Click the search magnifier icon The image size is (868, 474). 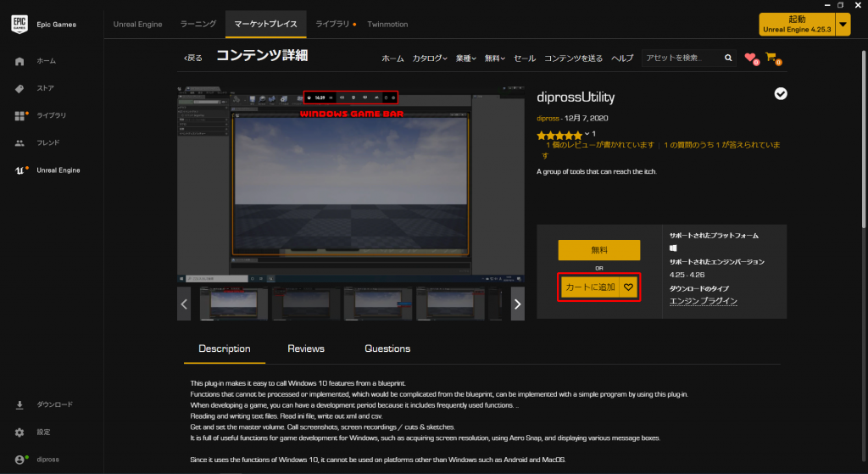[x=728, y=58]
